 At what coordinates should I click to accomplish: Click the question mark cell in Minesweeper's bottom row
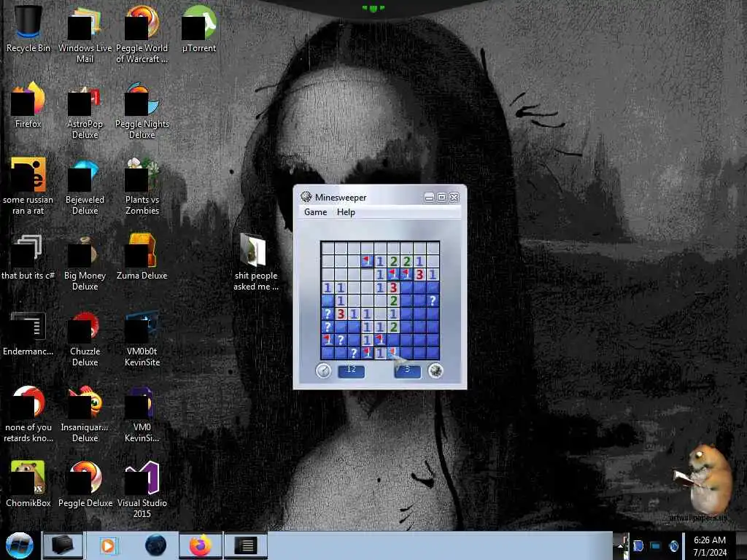tap(354, 354)
